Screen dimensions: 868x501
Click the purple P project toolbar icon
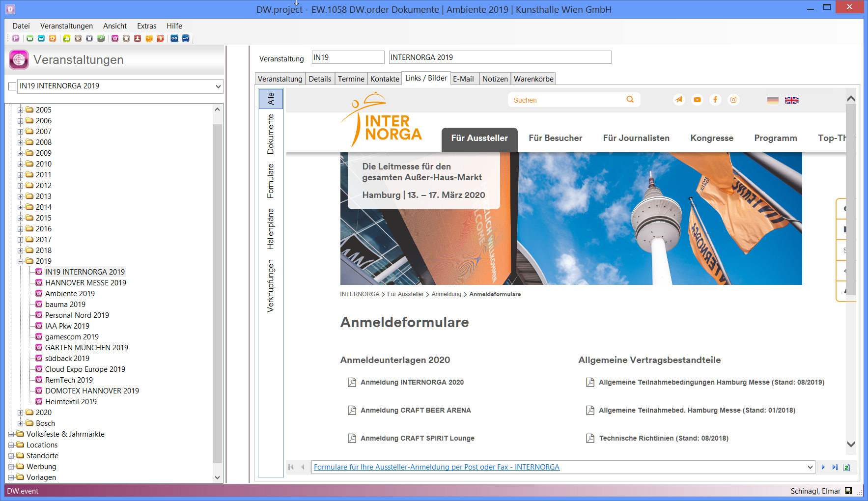click(x=16, y=38)
